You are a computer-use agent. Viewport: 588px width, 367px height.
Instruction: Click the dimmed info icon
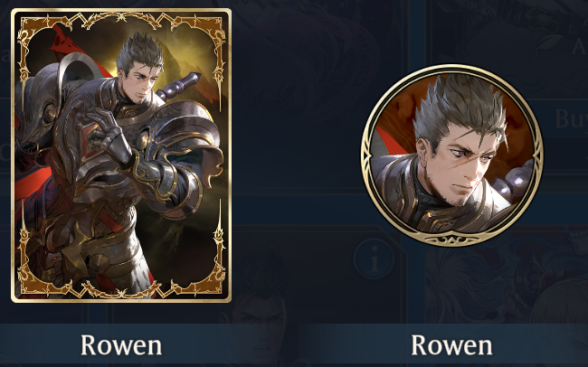374,259
